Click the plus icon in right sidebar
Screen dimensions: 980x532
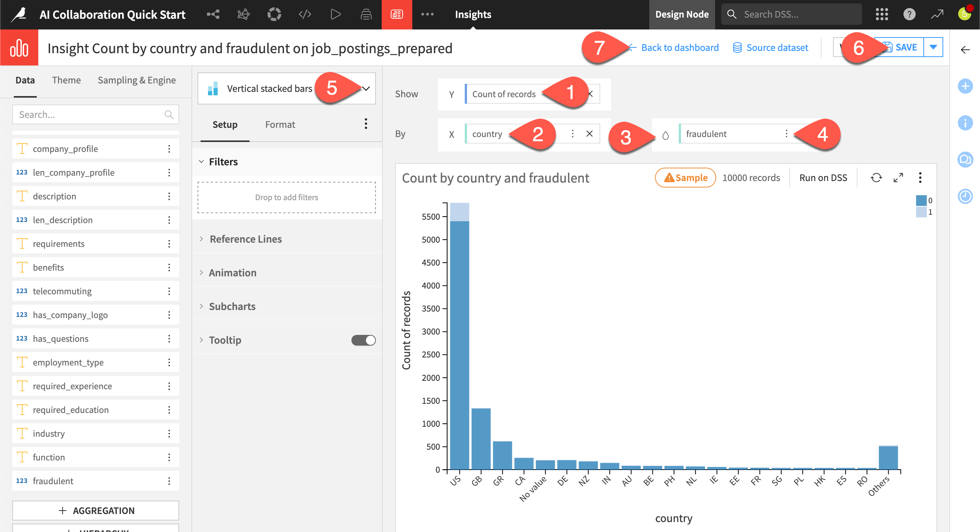point(965,86)
